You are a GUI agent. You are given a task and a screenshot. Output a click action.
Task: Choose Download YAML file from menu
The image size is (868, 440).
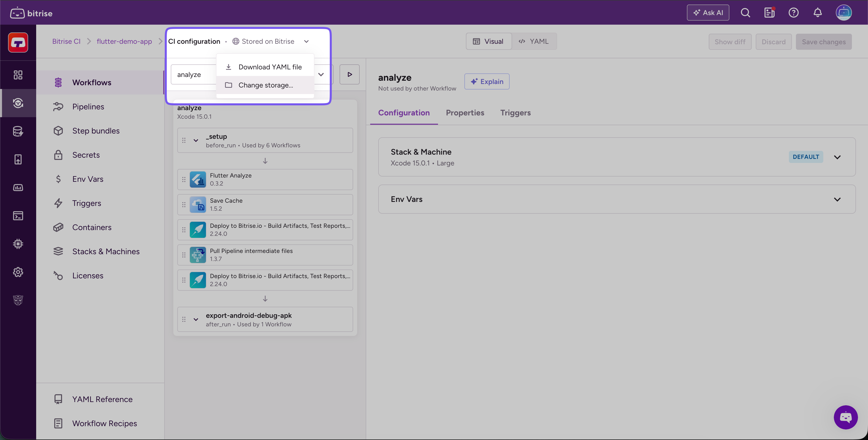click(x=265, y=67)
